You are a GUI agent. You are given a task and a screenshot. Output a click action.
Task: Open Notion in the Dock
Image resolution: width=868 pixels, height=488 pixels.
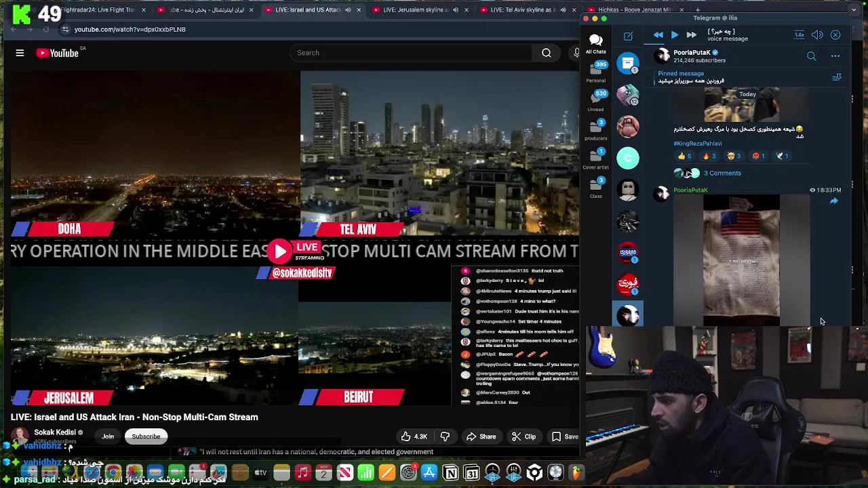450,472
